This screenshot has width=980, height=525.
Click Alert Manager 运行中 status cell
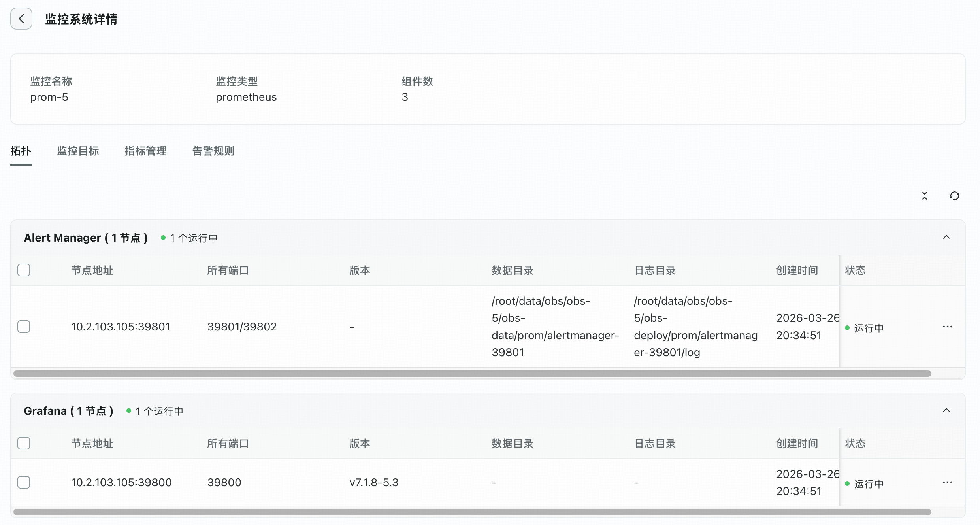click(864, 328)
